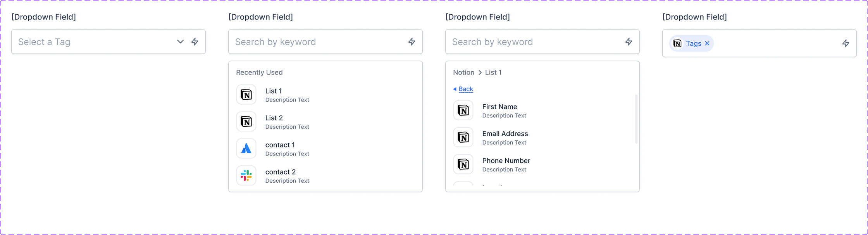Viewport: 868px width, 235px height.
Task: Select the First Name option
Action: coord(542,111)
